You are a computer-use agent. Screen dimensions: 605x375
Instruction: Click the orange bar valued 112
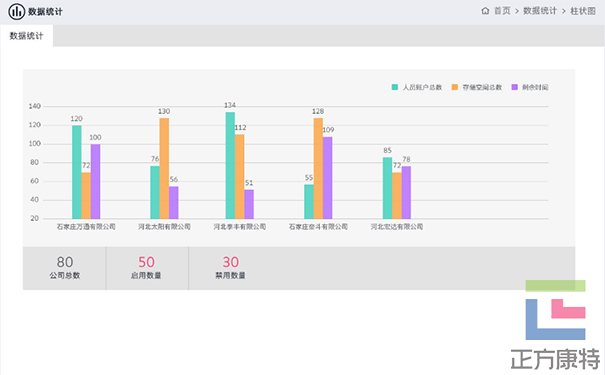[239, 177]
